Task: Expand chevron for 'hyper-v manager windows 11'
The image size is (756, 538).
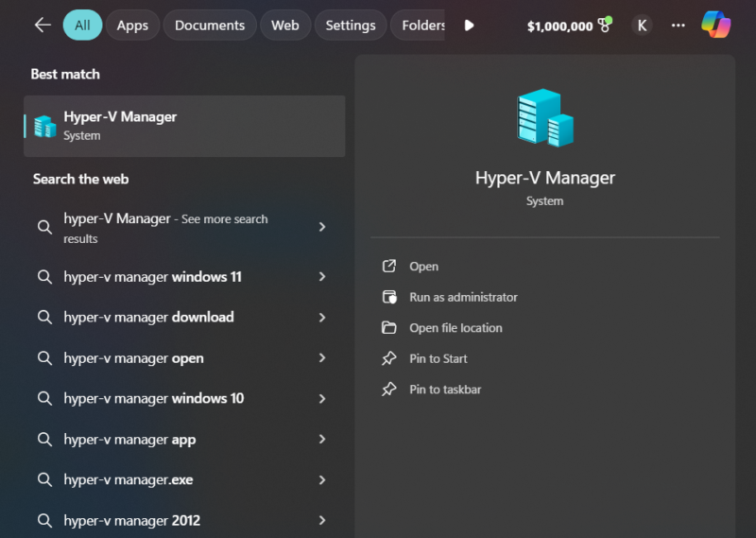Action: 322,276
